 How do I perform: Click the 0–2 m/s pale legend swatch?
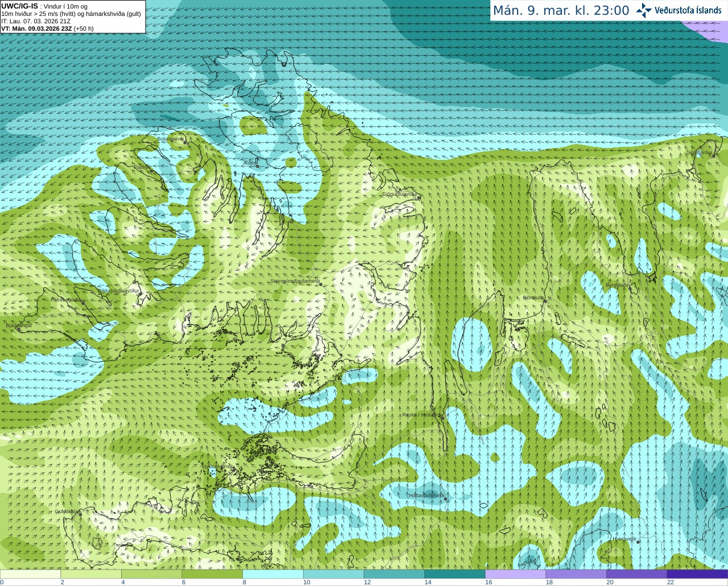coord(30,574)
